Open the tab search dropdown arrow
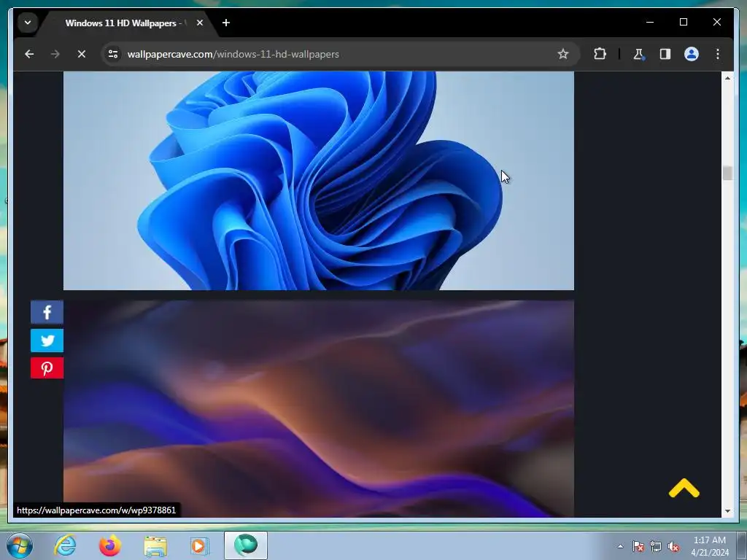The width and height of the screenshot is (747, 560). (28, 23)
